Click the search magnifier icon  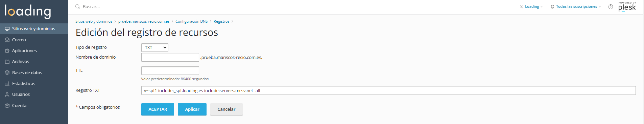(78, 7)
